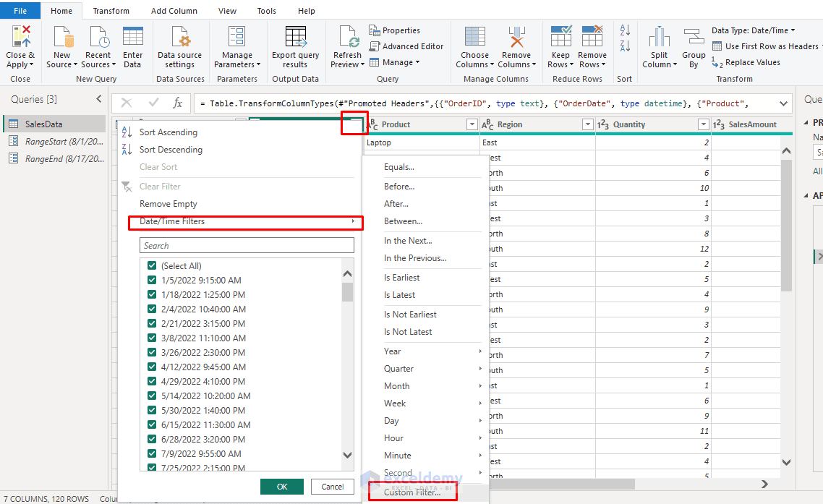The width and height of the screenshot is (823, 504).
Task: Open query Properties
Action: (395, 30)
